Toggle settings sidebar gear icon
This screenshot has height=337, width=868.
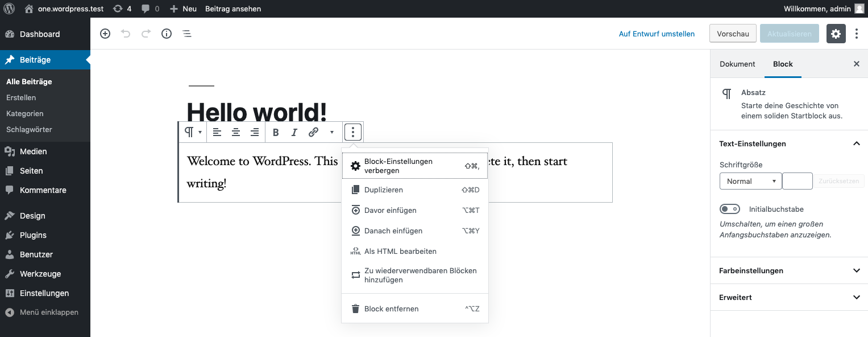point(836,34)
